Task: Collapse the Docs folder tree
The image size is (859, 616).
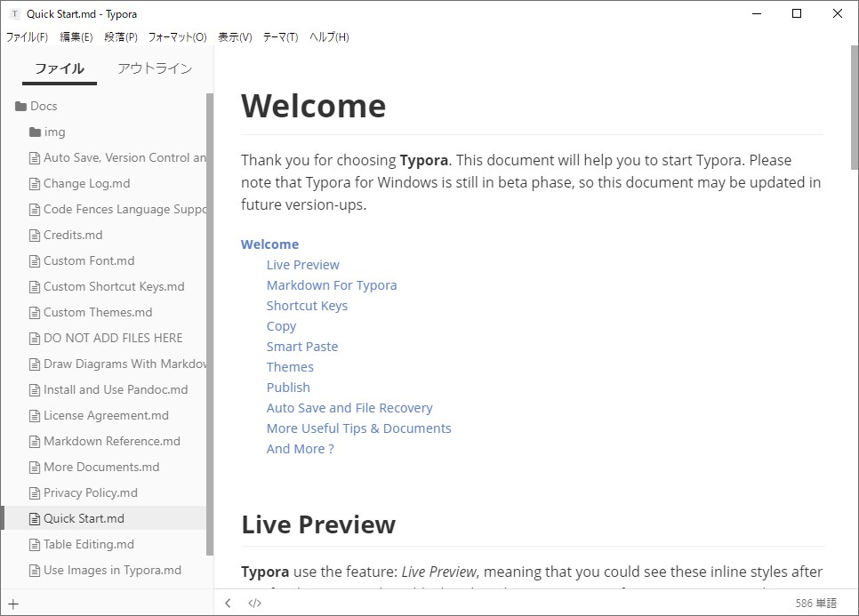Action: point(44,107)
